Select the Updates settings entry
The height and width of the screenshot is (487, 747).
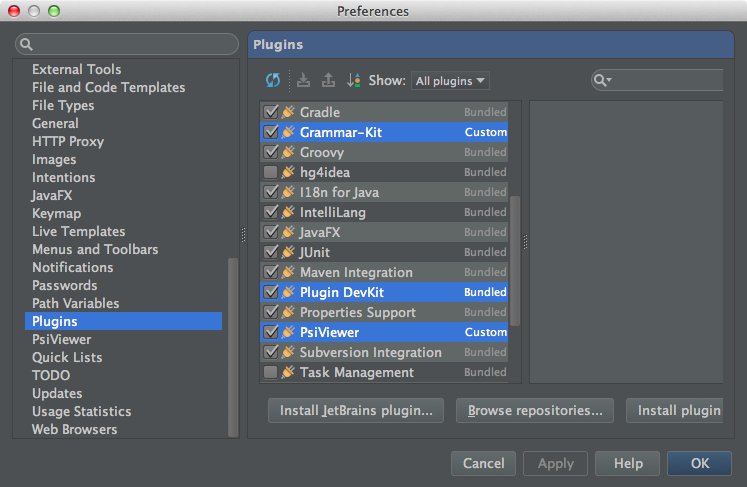pos(57,394)
